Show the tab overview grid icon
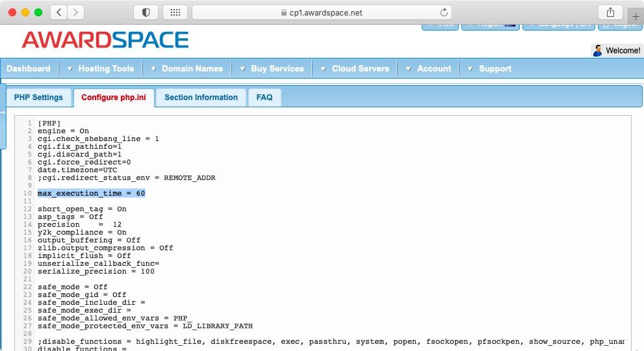 (x=175, y=12)
